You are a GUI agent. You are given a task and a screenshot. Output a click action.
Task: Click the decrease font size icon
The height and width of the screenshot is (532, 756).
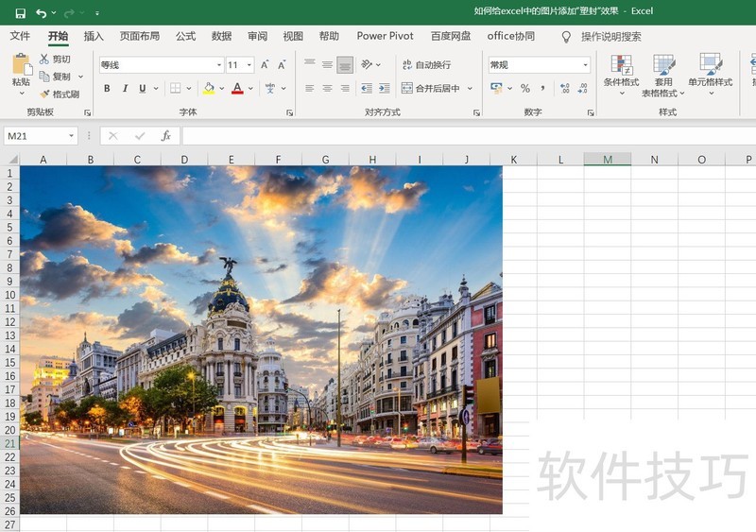coord(282,64)
